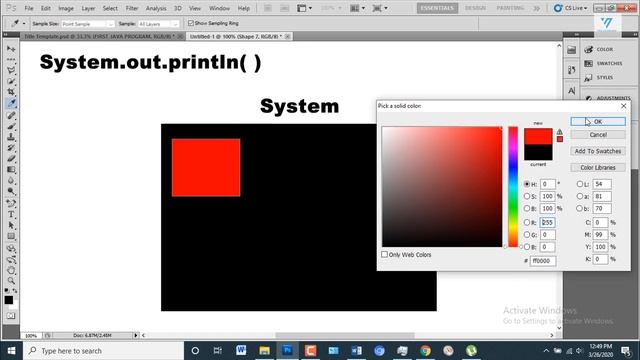640x360 pixels.
Task: Select the Rectangle shape tool
Action: point(11,236)
